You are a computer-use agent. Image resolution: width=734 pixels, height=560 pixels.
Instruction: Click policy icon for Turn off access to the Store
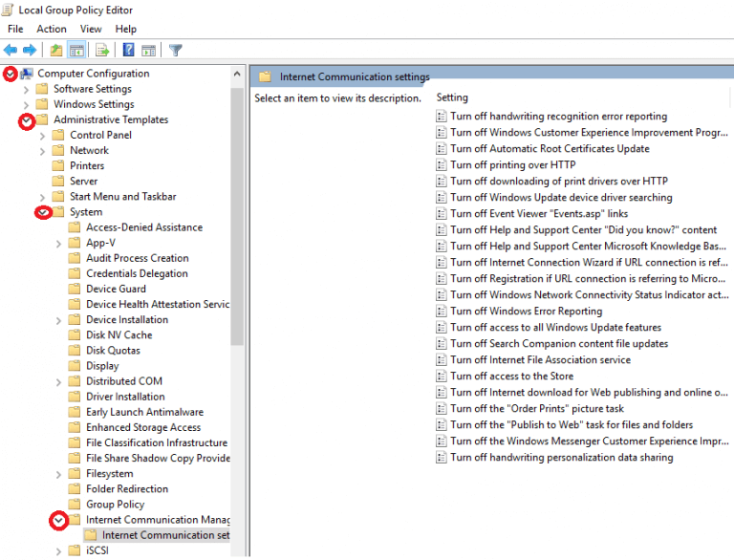(441, 376)
